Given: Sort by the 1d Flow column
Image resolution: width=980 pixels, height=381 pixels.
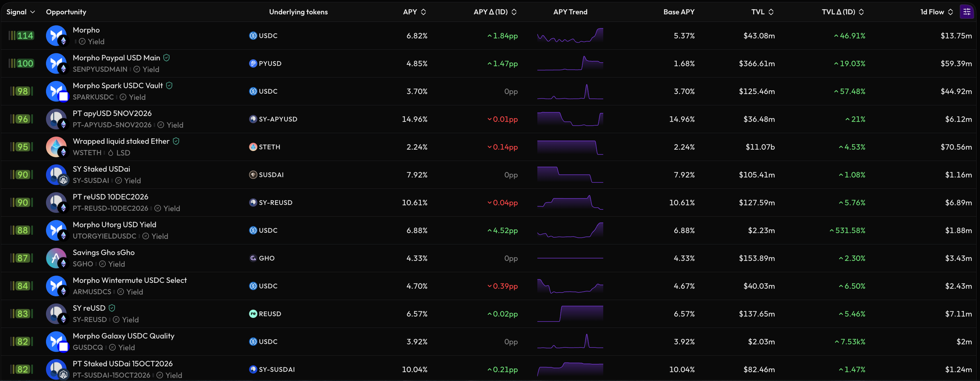Looking at the screenshot, I should [x=936, y=12].
